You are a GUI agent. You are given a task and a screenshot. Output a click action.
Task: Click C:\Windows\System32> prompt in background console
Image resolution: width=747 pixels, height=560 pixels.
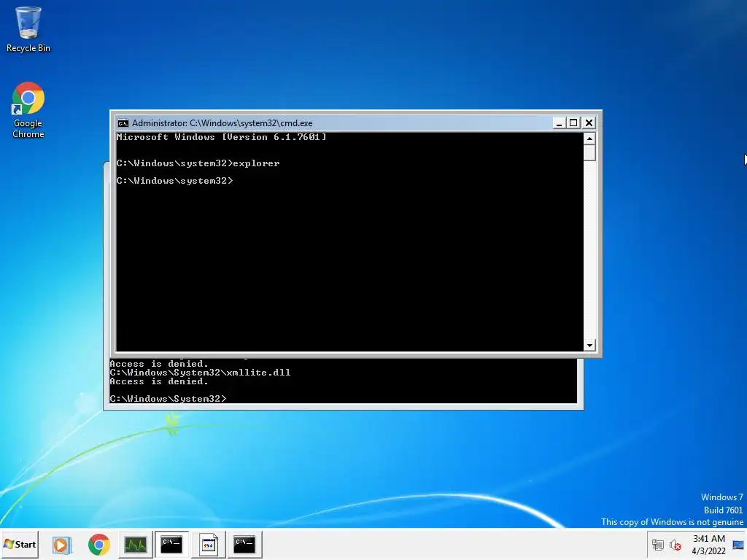pyautogui.click(x=169, y=399)
